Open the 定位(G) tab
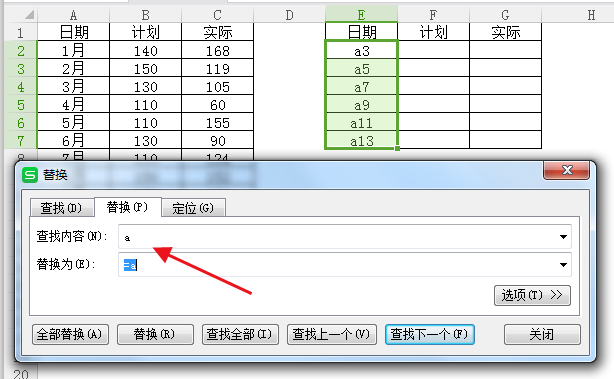Image resolution: width=614 pixels, height=379 pixels. pos(193,208)
